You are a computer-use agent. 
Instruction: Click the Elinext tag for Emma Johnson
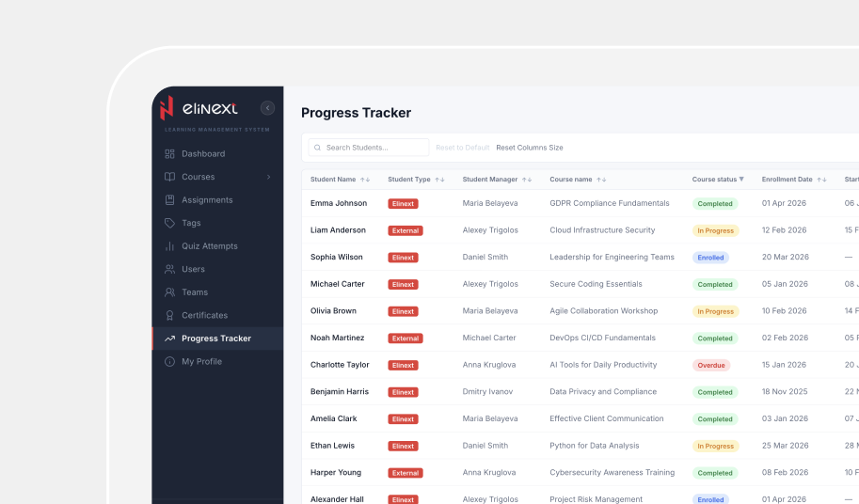403,203
